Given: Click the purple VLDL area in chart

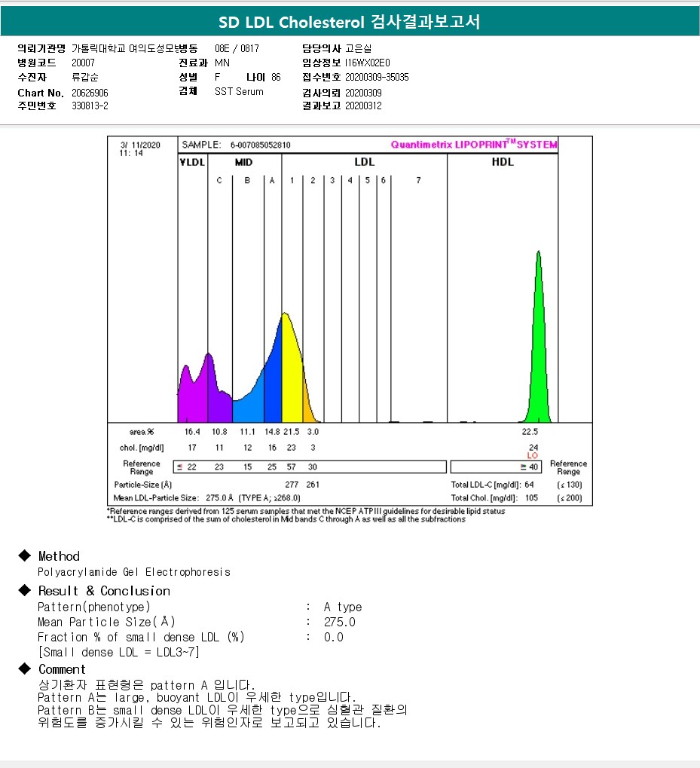Looking at the screenshot, I should tap(192, 399).
